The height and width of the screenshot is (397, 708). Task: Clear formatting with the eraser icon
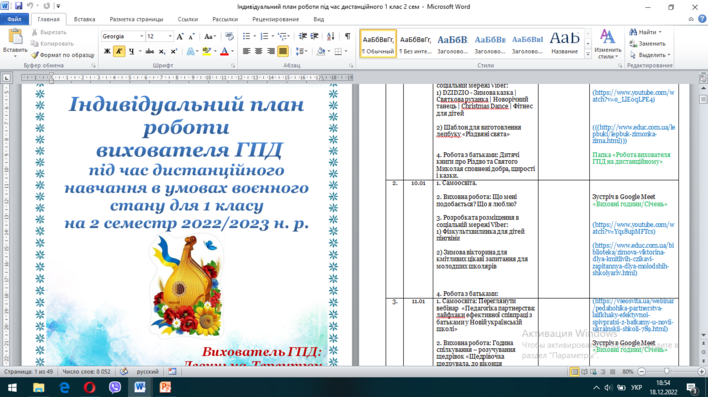(x=229, y=36)
